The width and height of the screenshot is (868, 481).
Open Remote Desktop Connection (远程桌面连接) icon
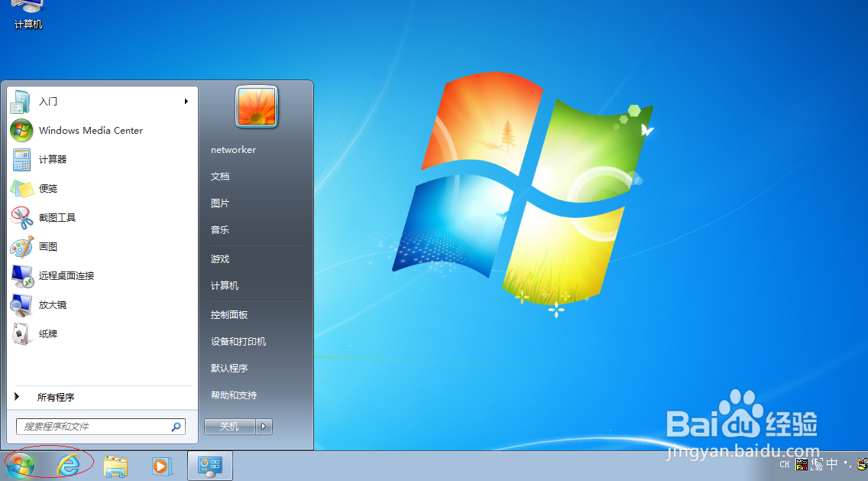(x=22, y=276)
